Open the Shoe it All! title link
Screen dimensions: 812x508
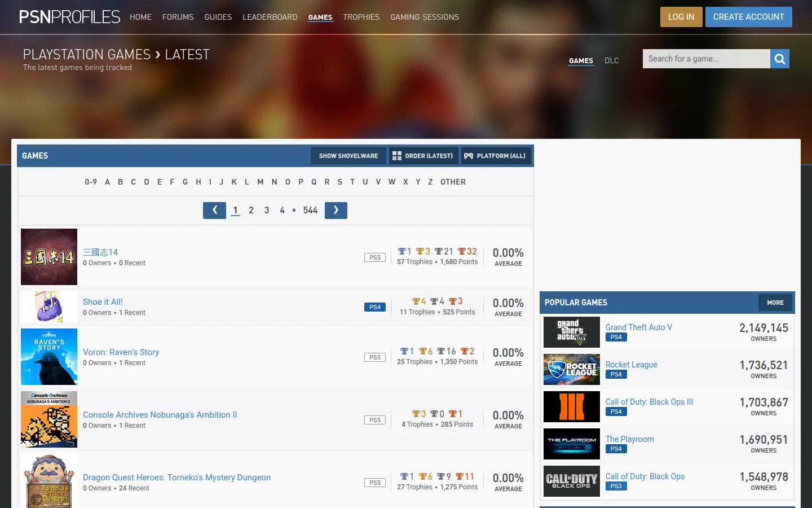[x=103, y=302]
